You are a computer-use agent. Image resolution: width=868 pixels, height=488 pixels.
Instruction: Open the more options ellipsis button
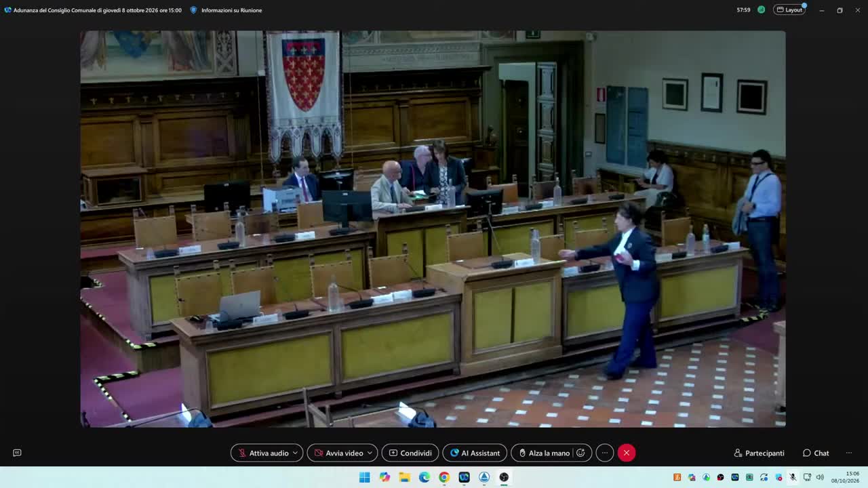pos(605,453)
